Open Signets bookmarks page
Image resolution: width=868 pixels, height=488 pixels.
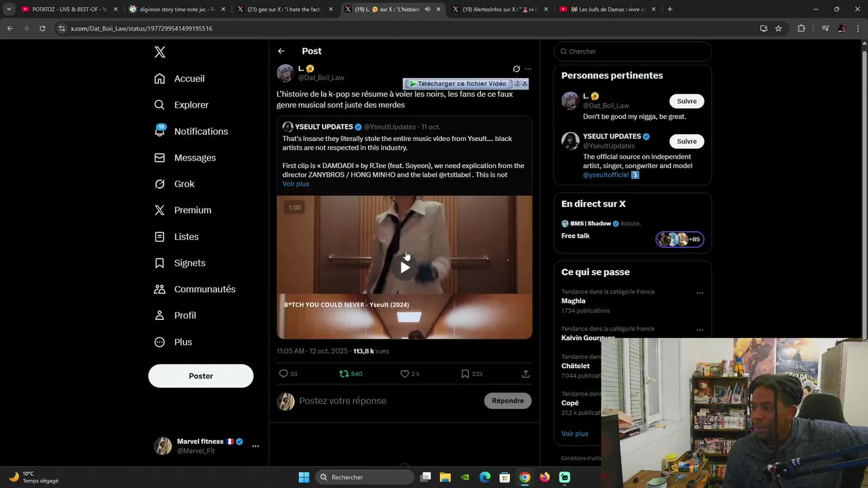(x=180, y=263)
